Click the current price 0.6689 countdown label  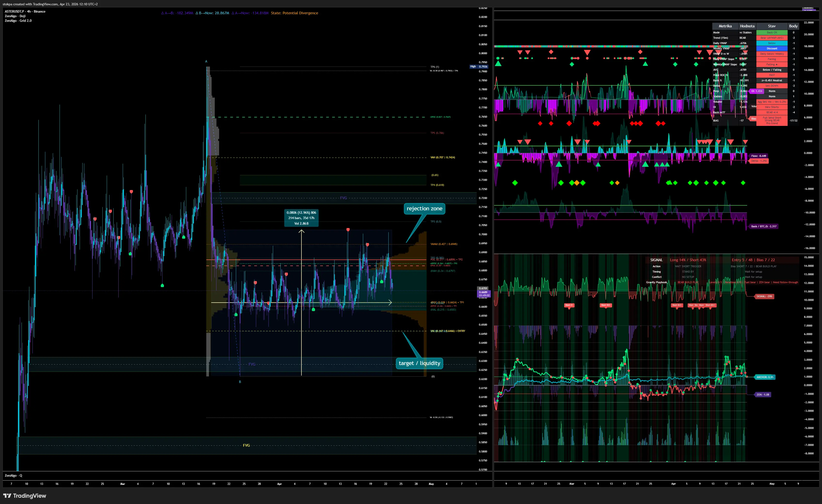coord(484,294)
